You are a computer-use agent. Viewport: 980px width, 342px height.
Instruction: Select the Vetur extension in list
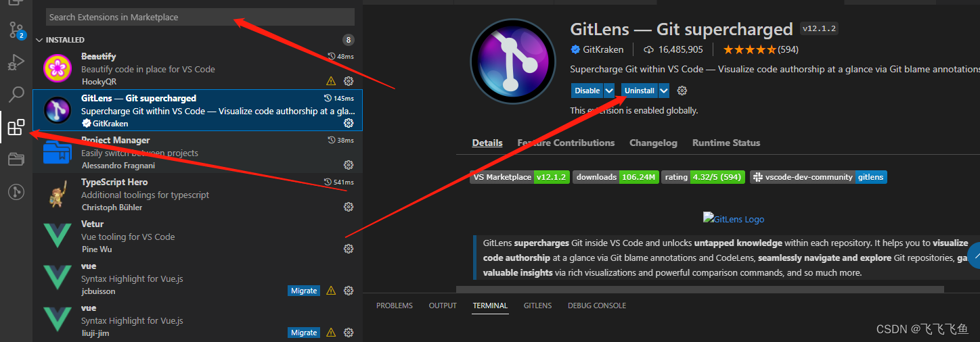(x=198, y=237)
